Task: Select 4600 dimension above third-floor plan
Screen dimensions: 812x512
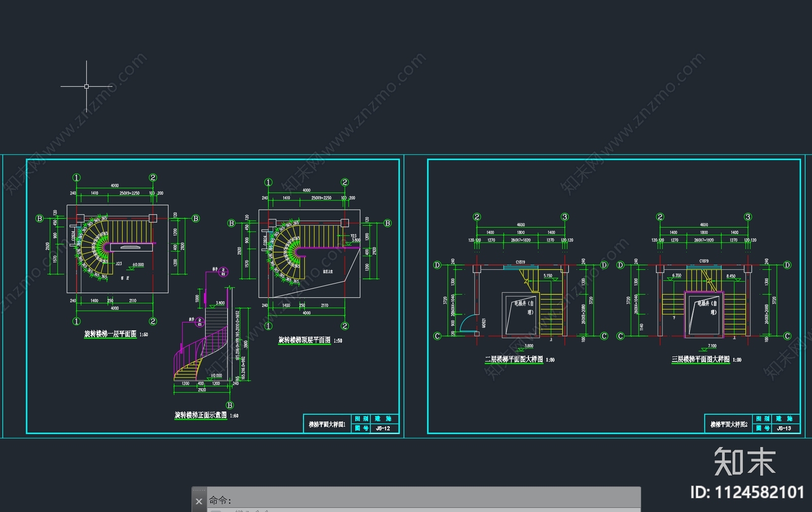Action: 704,224
